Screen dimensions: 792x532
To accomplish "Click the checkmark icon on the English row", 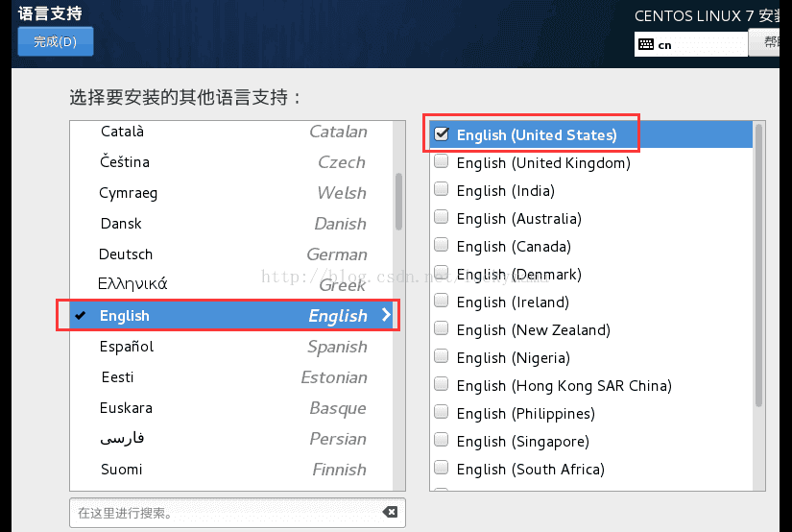I will [81, 316].
